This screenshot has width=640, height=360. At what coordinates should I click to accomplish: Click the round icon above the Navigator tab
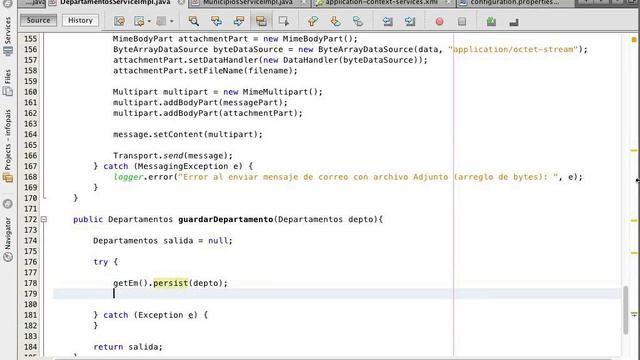pyautogui.click(x=8, y=204)
